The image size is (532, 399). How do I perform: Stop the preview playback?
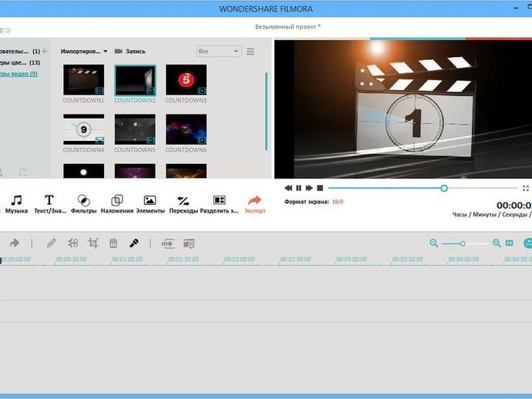coord(320,188)
